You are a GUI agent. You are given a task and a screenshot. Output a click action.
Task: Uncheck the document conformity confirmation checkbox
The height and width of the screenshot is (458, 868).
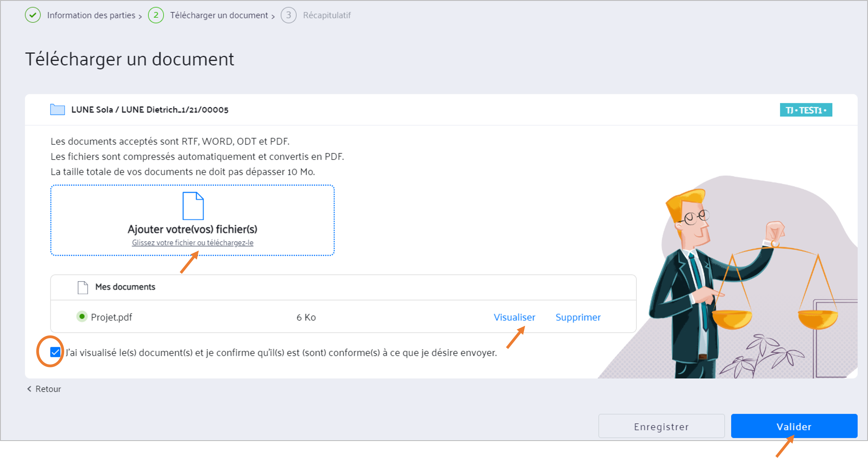pos(55,352)
